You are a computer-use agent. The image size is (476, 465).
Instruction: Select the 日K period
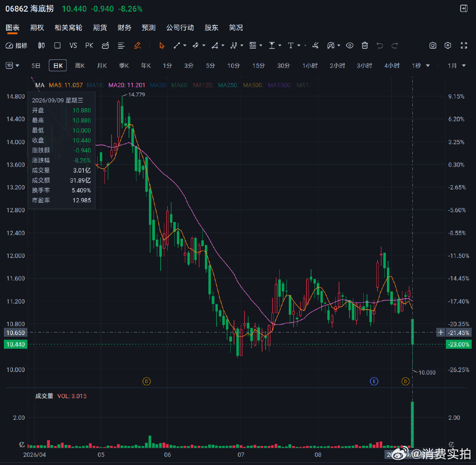58,65
